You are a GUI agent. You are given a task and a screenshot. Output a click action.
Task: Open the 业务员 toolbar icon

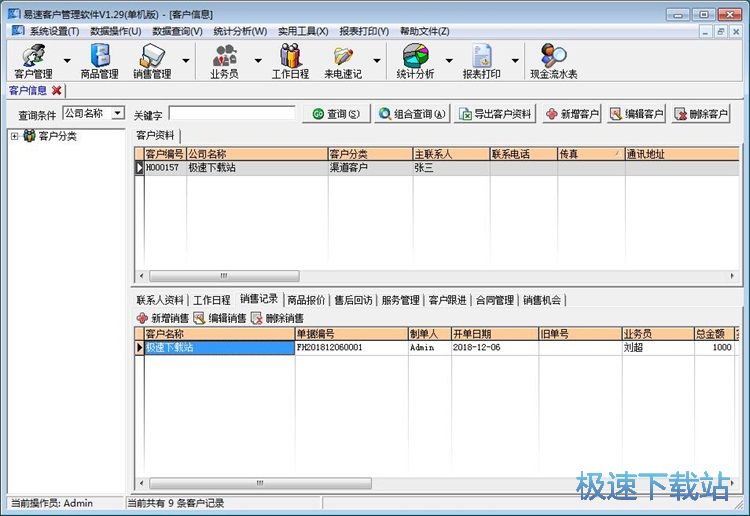click(224, 61)
